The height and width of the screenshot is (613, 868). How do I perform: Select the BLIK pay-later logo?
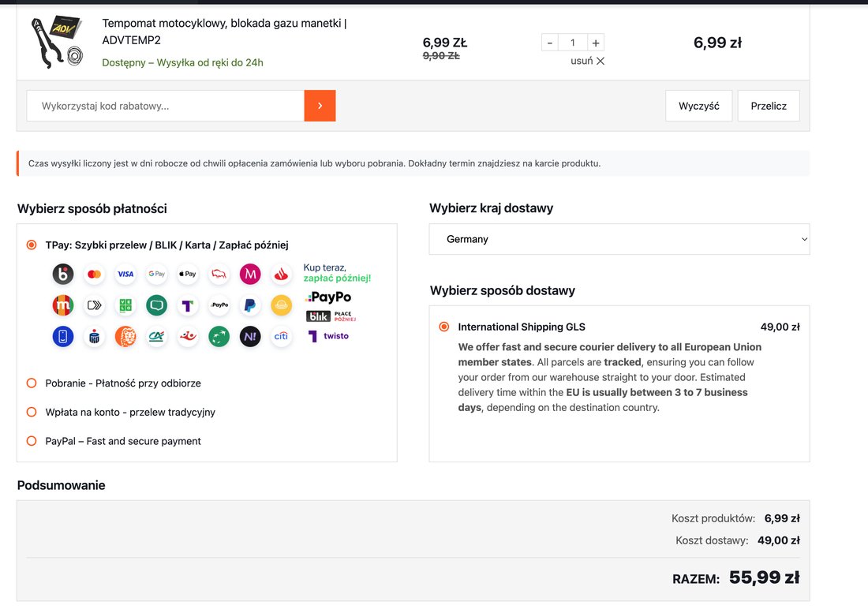click(x=331, y=316)
